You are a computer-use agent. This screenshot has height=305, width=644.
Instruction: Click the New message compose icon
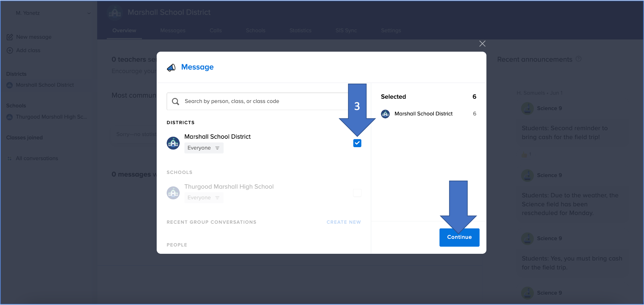(10, 37)
